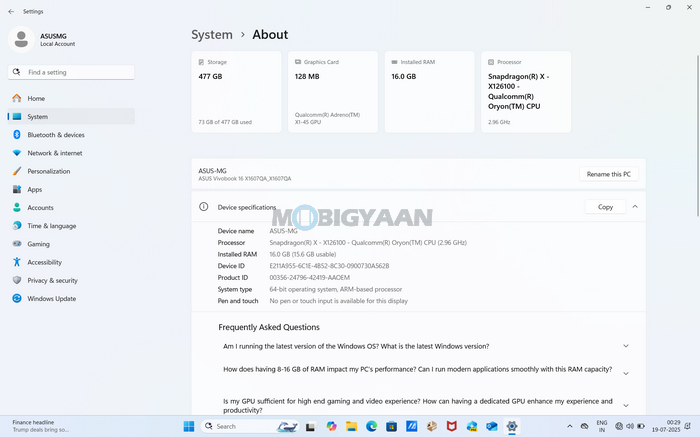Open the volume speaker tray icon

[x=630, y=426]
